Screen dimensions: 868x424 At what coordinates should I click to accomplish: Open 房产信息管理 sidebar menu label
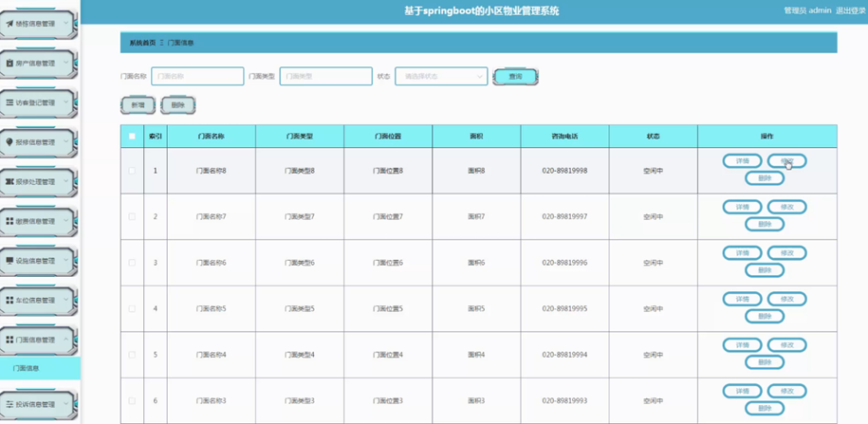coord(35,64)
